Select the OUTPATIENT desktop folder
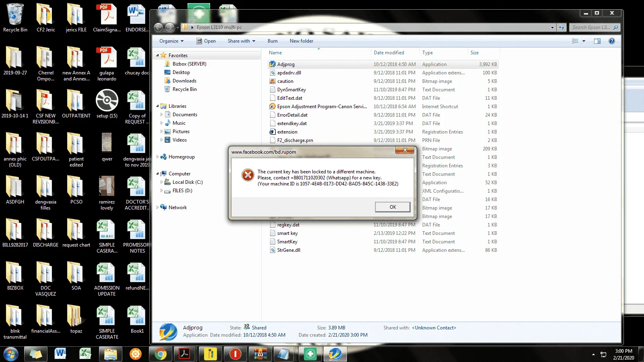Image resolution: width=644 pixels, height=362 pixels. 76,104
